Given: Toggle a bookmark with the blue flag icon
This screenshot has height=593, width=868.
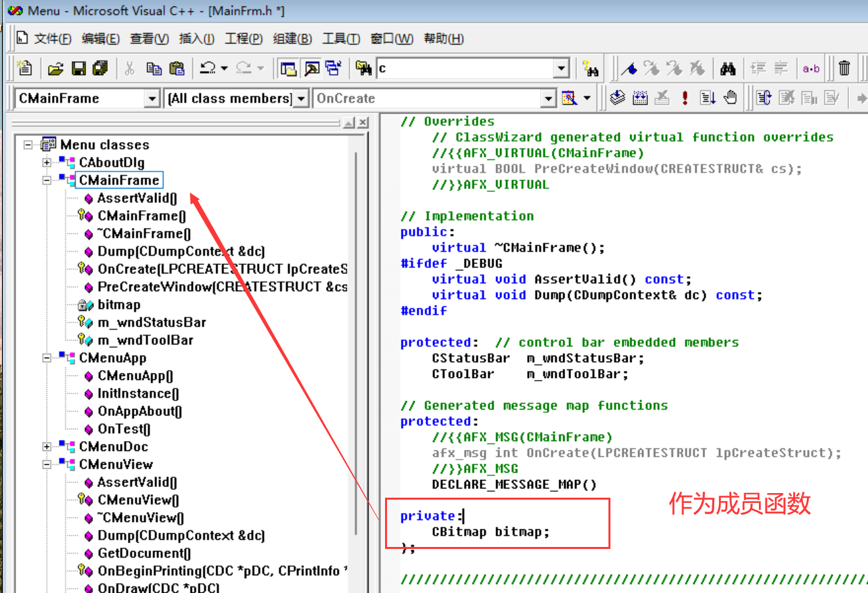Looking at the screenshot, I should tap(629, 68).
